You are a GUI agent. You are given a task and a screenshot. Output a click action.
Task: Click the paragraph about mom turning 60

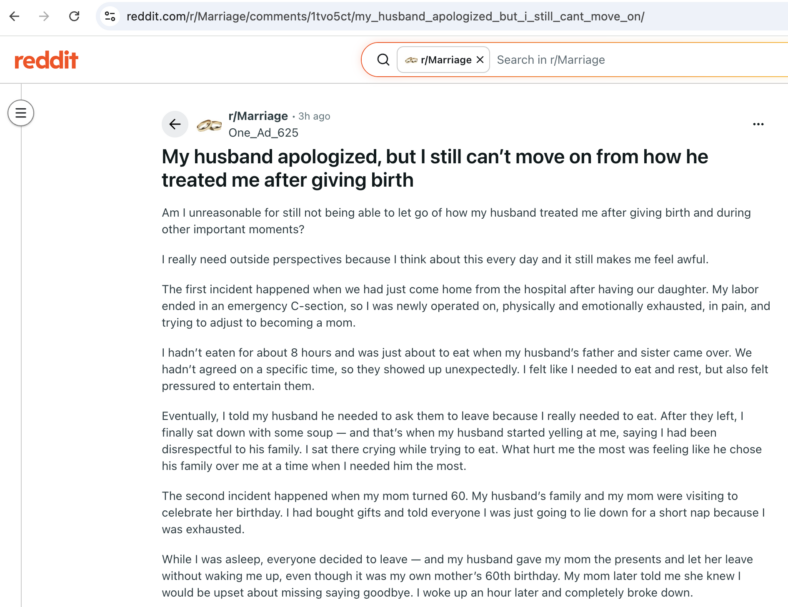click(463, 513)
